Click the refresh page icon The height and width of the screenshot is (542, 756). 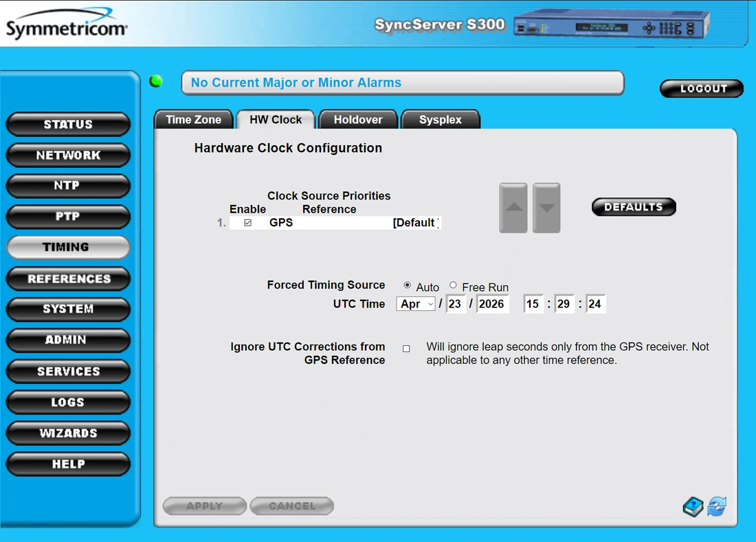(x=716, y=507)
